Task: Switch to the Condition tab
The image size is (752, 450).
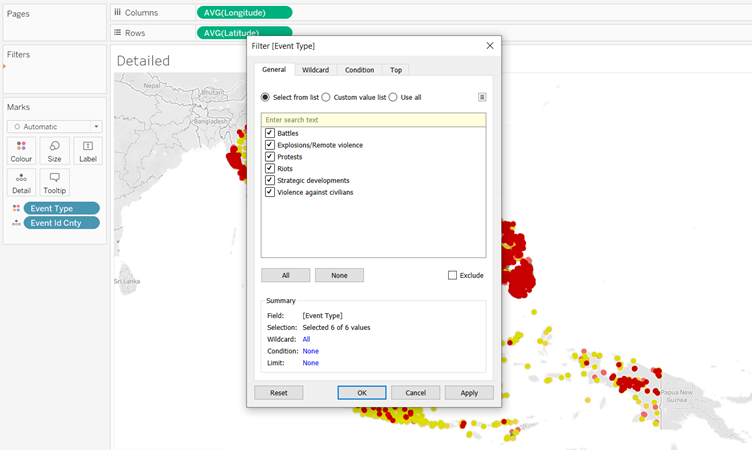Action: [x=359, y=70]
